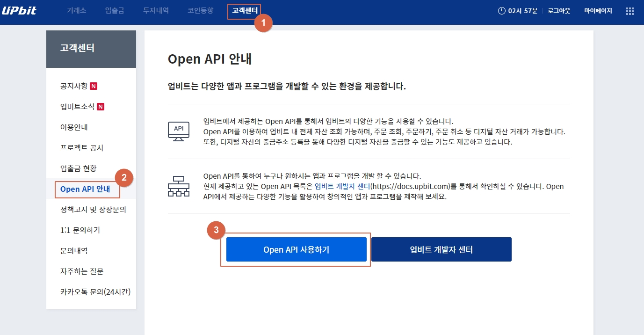Open 자주하는 질문
Viewport: 644px width, 335px height.
coord(82,271)
